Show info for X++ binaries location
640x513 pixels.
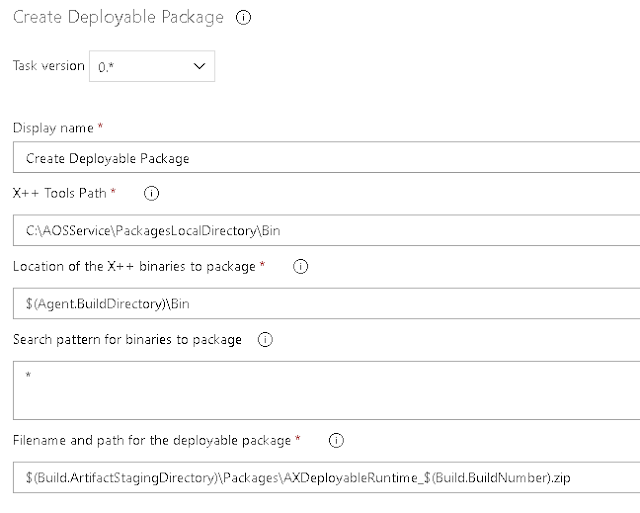pos(300,266)
